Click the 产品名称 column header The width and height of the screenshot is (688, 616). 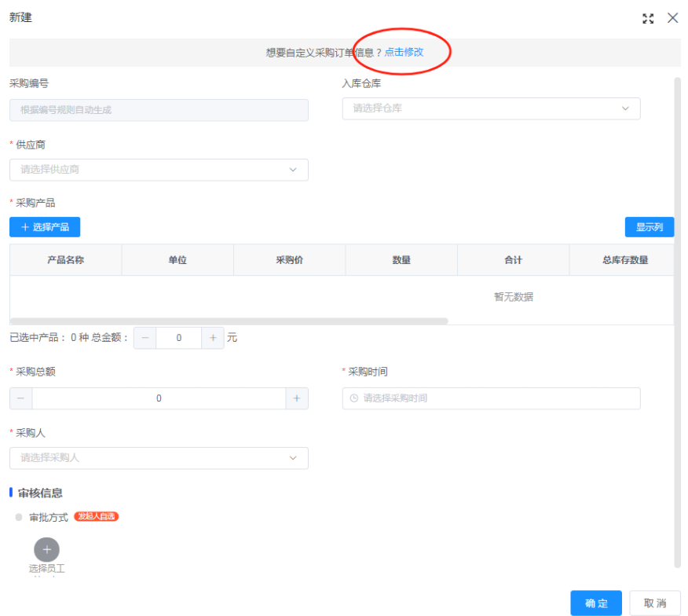pos(66,260)
